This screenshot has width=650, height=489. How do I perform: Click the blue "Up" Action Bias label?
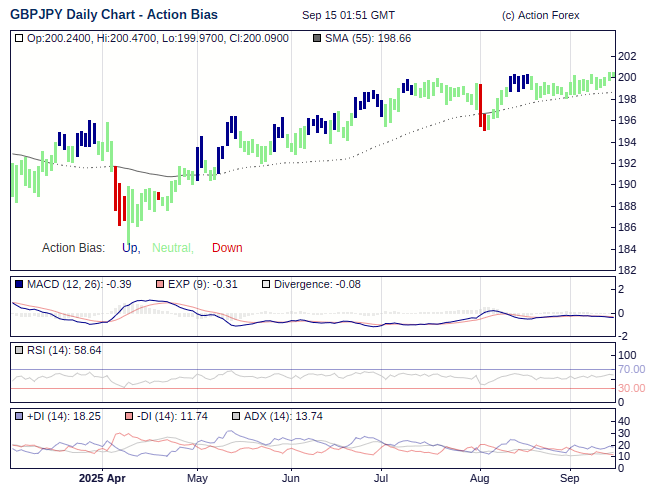coord(130,248)
